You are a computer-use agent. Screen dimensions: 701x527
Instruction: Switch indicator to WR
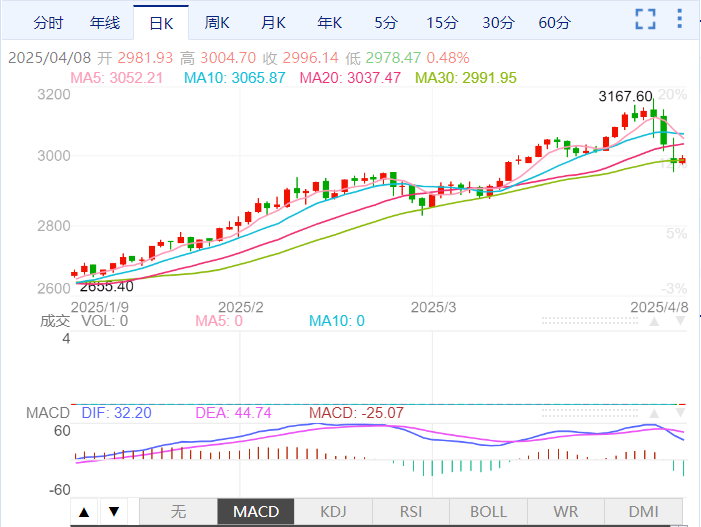pyautogui.click(x=566, y=511)
